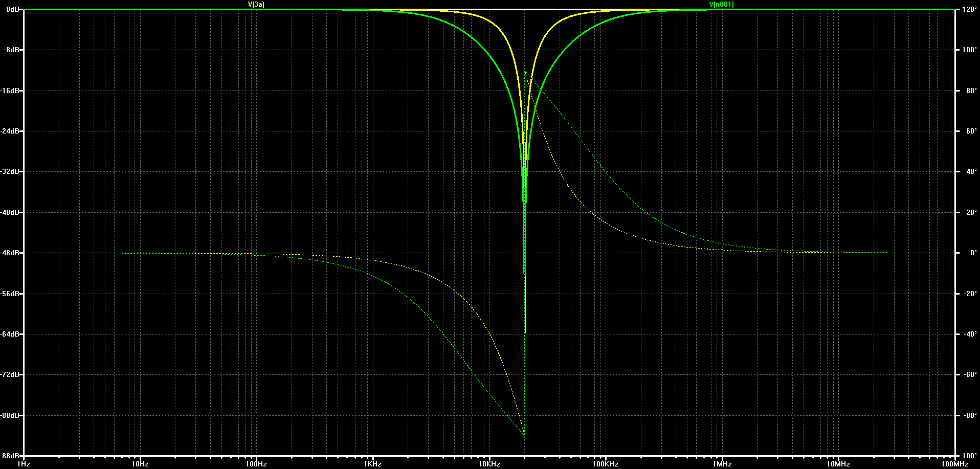The height and width of the screenshot is (469, 980).
Task: Click the -100° phase axis label
Action: pyautogui.click(x=967, y=456)
